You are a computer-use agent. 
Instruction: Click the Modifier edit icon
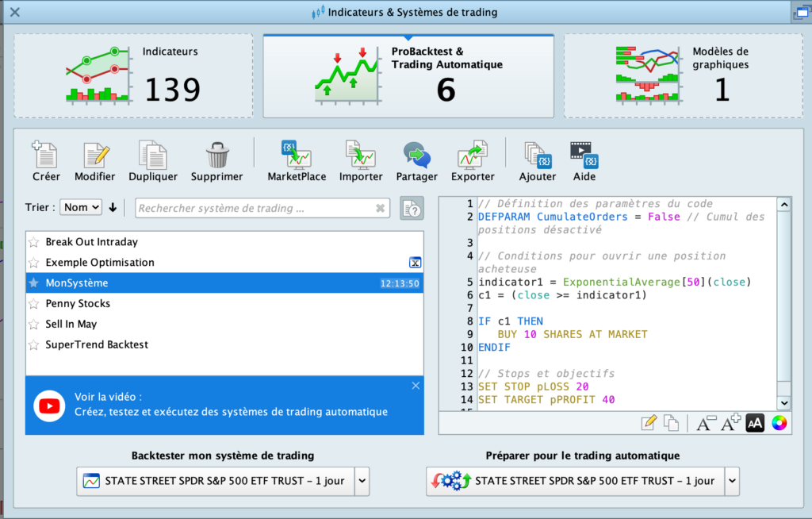pos(95,161)
